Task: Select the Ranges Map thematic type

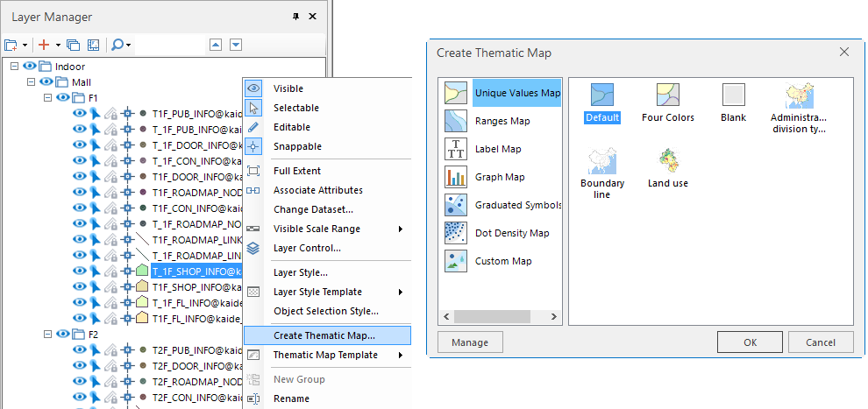Action: pyautogui.click(x=502, y=121)
